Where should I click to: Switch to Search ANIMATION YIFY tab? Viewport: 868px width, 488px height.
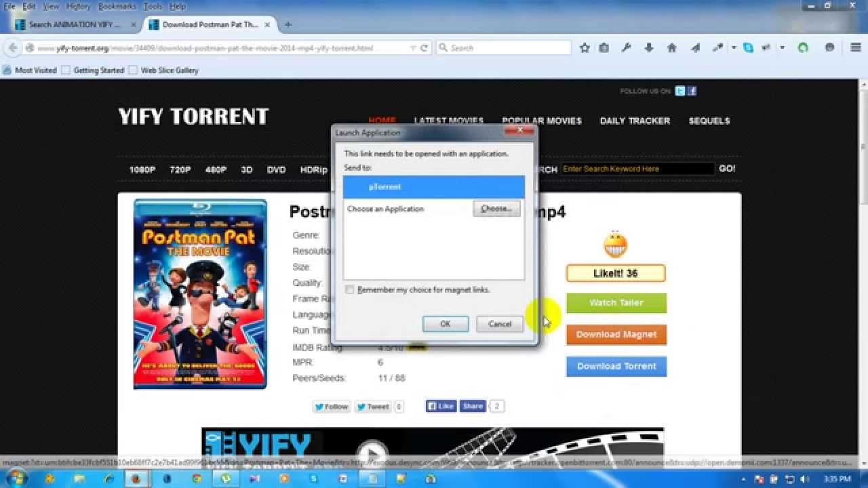coord(74,24)
